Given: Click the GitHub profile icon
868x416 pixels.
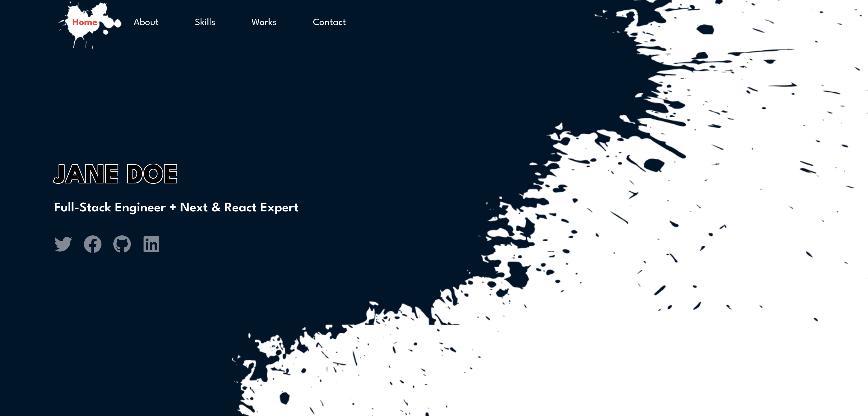Looking at the screenshot, I should point(121,244).
